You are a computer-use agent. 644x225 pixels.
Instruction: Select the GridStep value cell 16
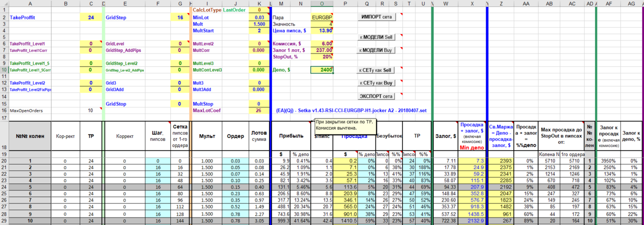click(x=180, y=17)
